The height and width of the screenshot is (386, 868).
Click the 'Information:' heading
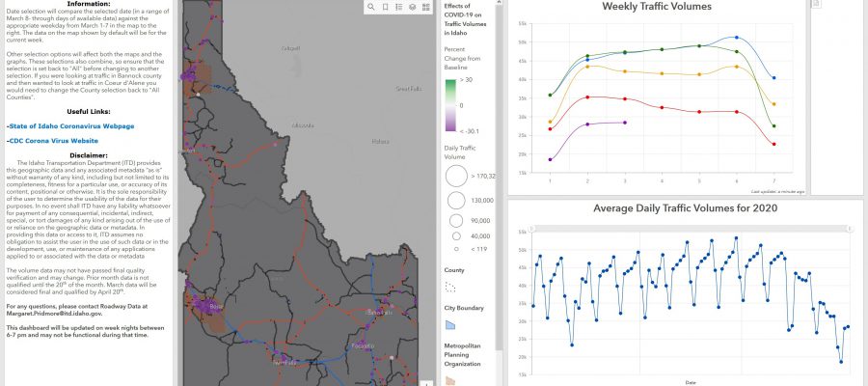[89, 3]
